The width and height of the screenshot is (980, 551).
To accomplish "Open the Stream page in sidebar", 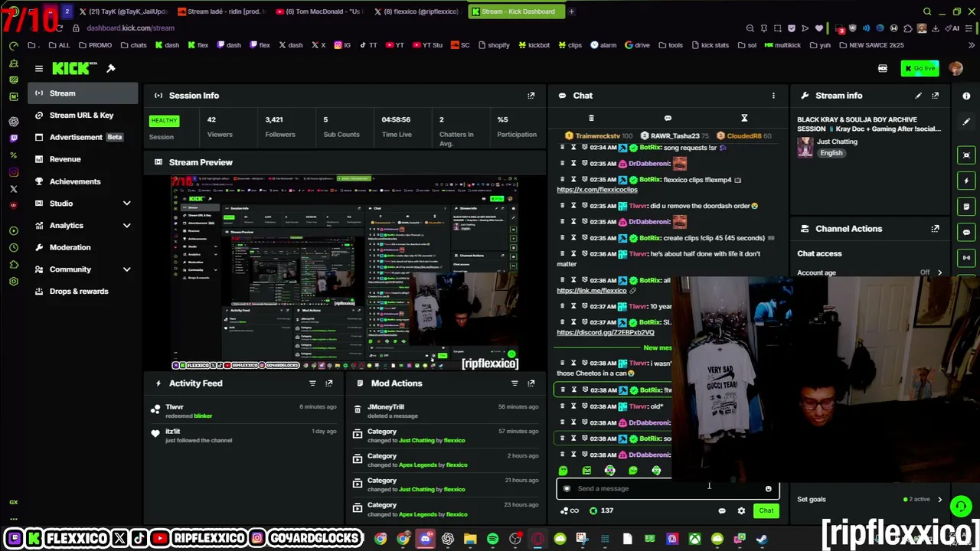I will click(84, 93).
